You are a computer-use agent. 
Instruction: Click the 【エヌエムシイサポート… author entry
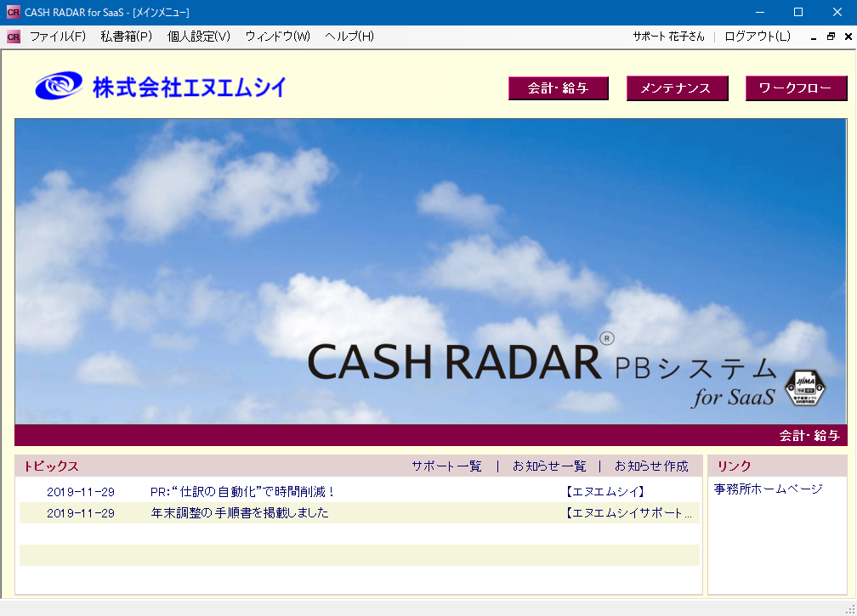(x=628, y=513)
